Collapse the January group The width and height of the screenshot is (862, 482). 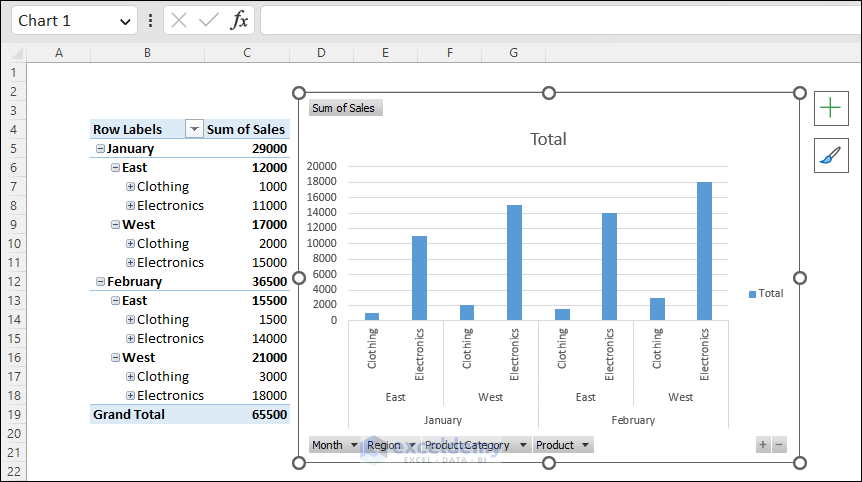click(x=100, y=148)
